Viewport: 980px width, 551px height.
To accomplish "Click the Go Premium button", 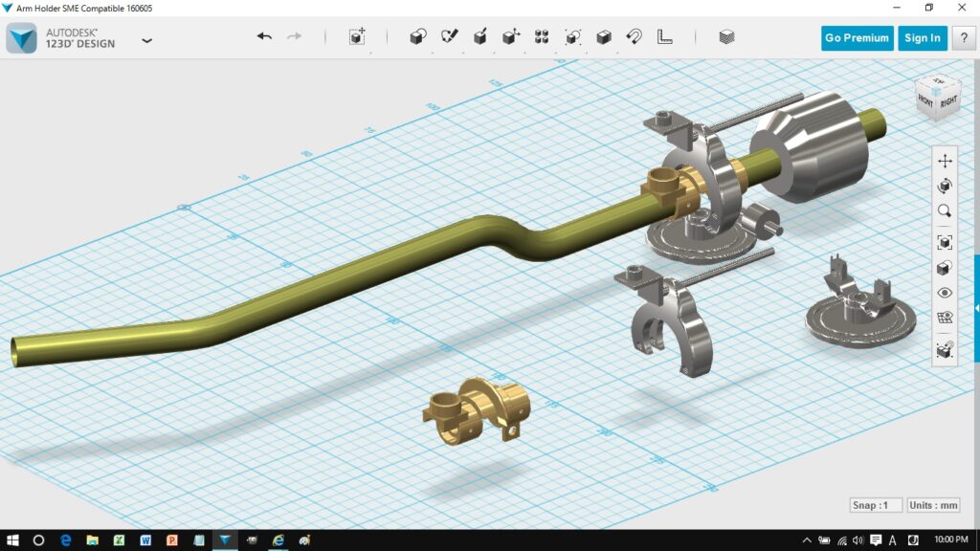I will tap(857, 38).
